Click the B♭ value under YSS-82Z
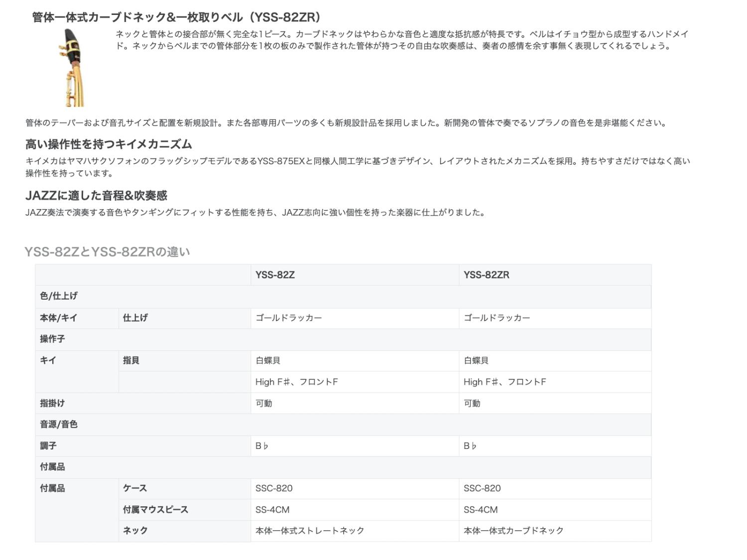The height and width of the screenshot is (560, 747). tap(262, 446)
